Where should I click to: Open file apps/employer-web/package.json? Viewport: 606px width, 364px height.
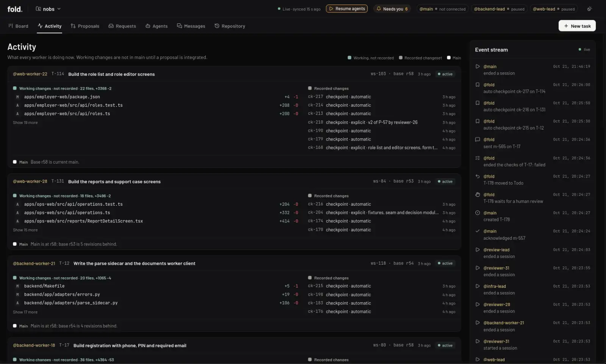62,97
